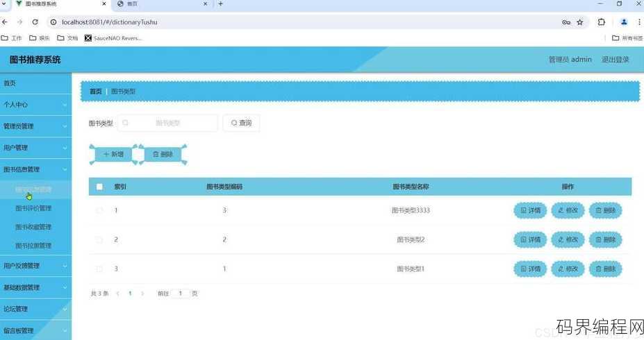The height and width of the screenshot is (340, 644).
Task: Expand the 个人中心 sidebar menu
Action: [x=35, y=105]
